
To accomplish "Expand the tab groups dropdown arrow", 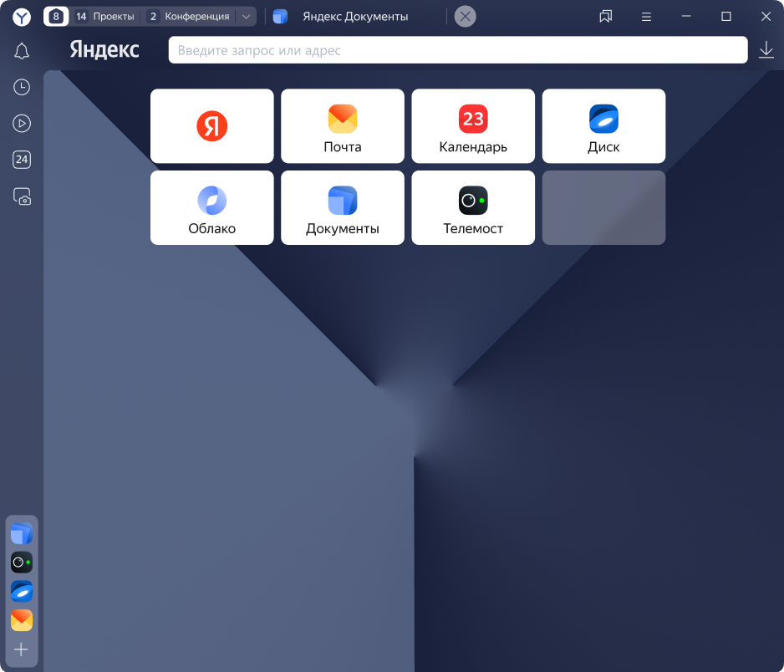I will tap(246, 17).
